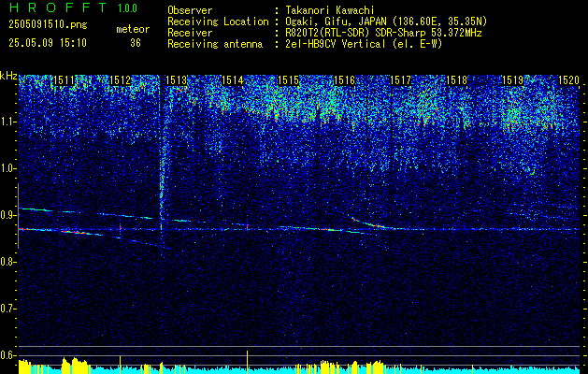Viewport: 588px width, 374px height.
Task: Click time marker 1515
Action: point(288,79)
